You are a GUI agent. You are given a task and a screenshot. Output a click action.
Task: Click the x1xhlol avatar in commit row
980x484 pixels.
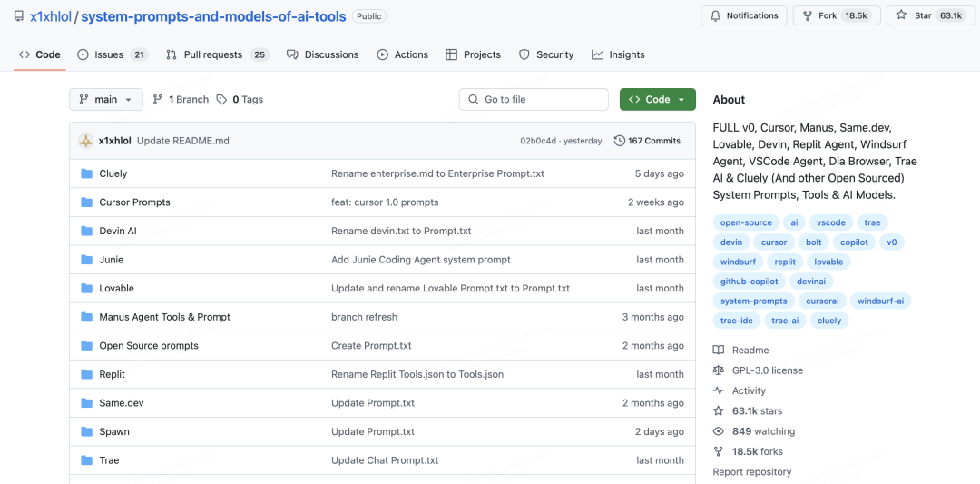coord(86,141)
